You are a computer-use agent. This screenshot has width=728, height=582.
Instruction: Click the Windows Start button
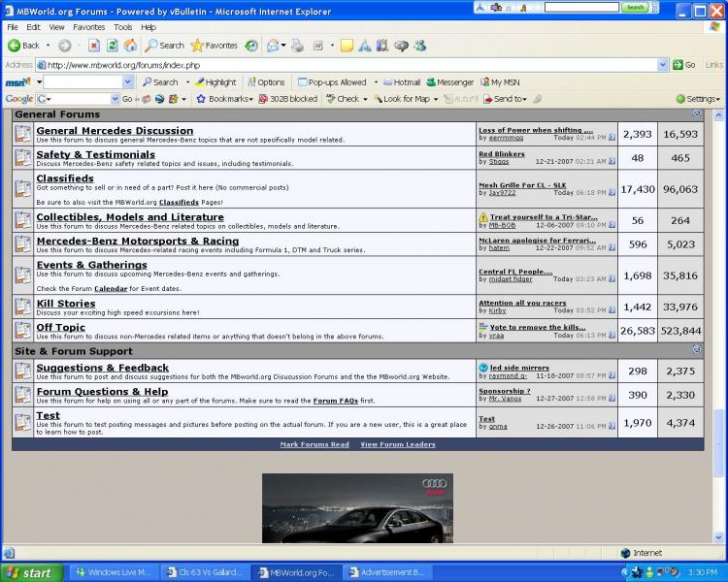[x=29, y=572]
